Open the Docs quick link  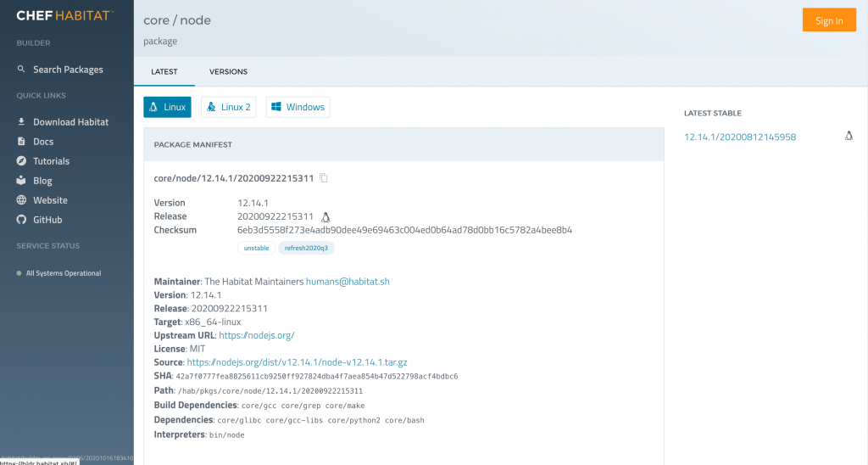coord(43,142)
